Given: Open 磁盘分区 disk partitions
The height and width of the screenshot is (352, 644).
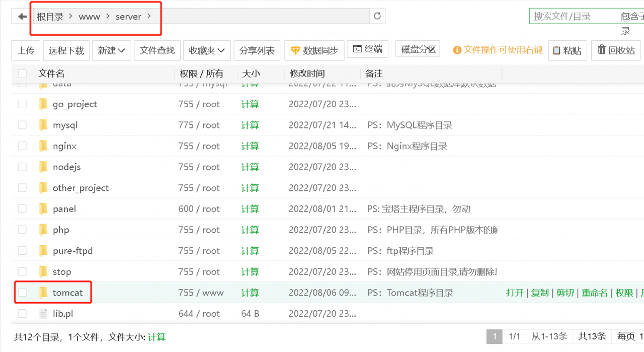Looking at the screenshot, I should click(x=418, y=49).
